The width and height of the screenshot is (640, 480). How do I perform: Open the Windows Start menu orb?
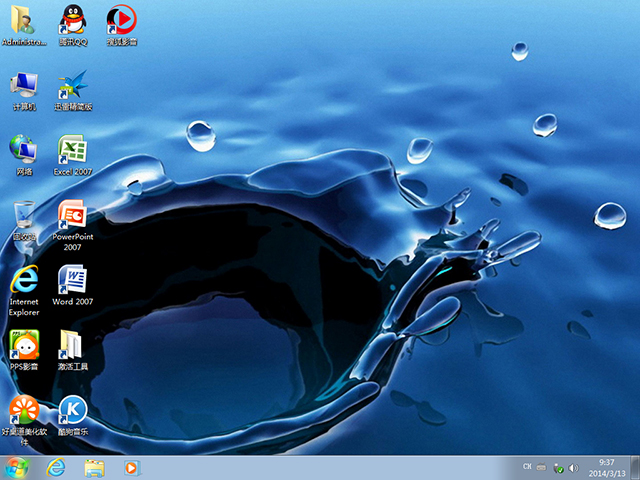click(x=17, y=467)
